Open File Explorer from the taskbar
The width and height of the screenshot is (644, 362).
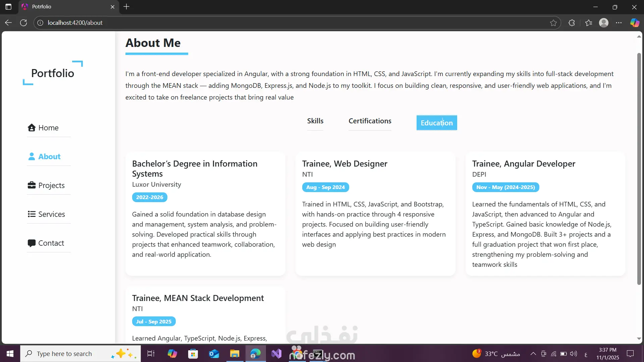pyautogui.click(x=234, y=354)
